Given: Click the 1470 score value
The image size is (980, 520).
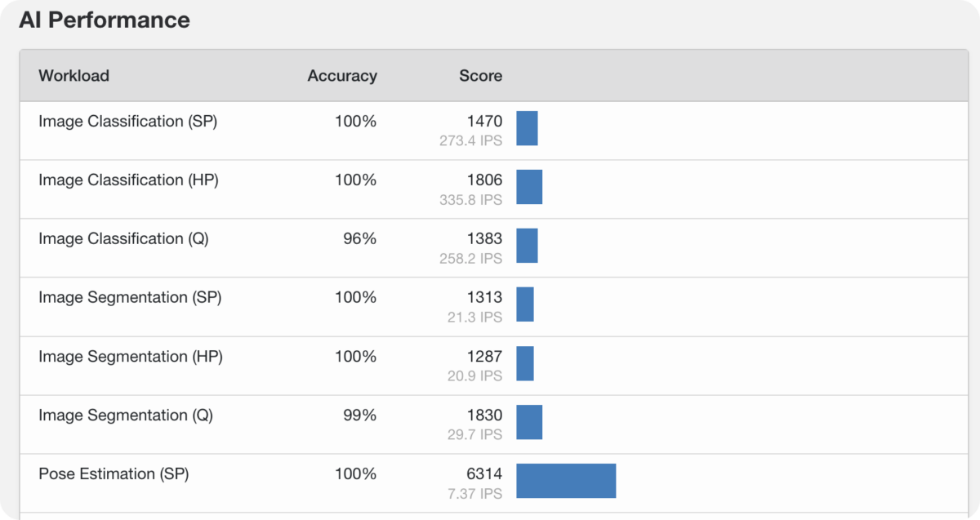Looking at the screenshot, I should [x=484, y=122].
